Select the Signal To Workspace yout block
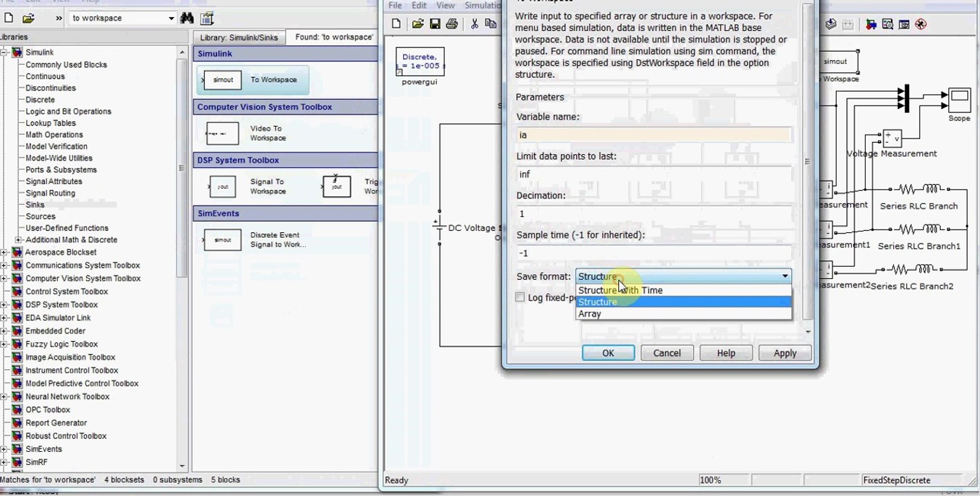Image resolution: width=980 pixels, height=496 pixels. pos(223,186)
